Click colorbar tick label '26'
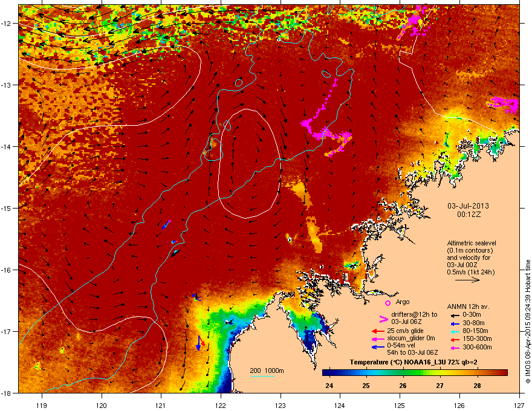 coord(403,386)
